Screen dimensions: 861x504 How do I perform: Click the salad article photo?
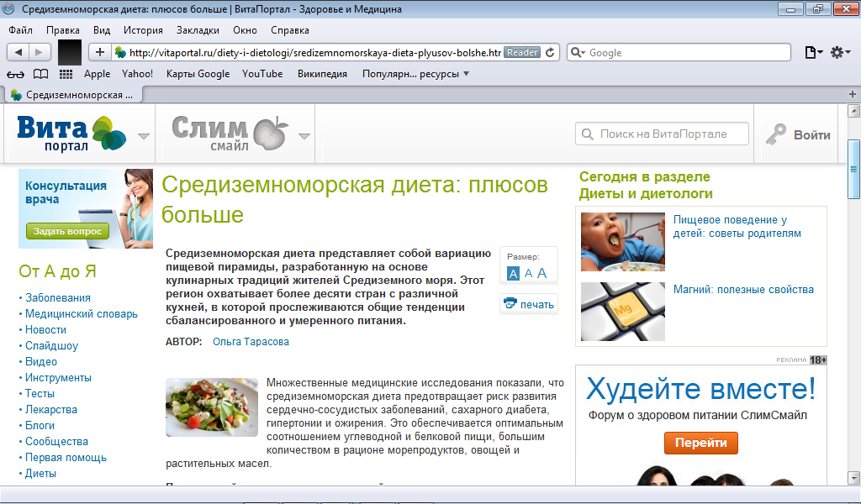point(212,407)
